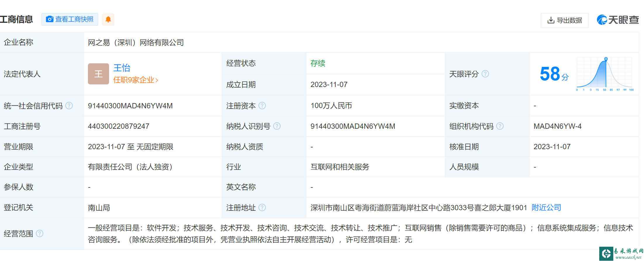
Task: Click the 天眼查 logo
Action: coord(618,20)
